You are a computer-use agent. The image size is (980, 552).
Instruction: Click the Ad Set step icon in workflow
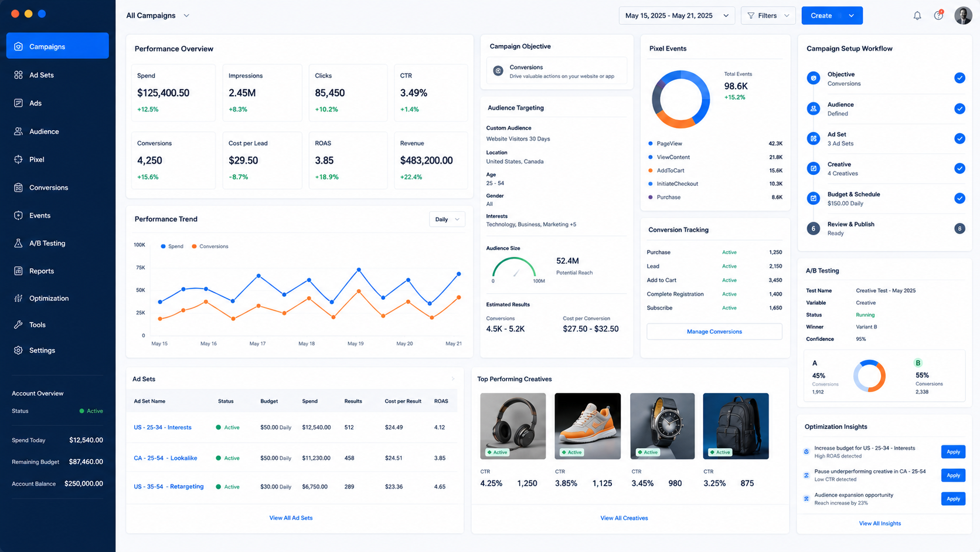(813, 138)
